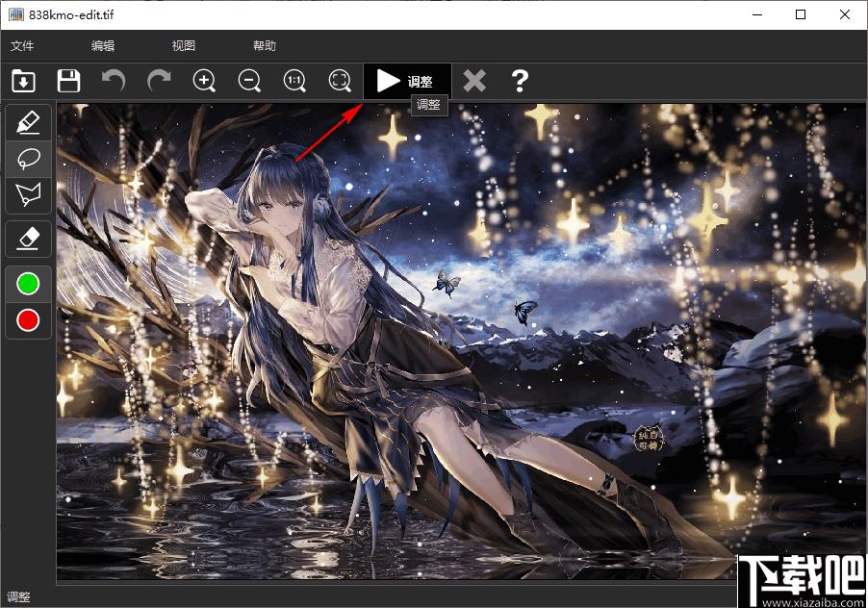
Task: Redo the last action
Action: [159, 81]
